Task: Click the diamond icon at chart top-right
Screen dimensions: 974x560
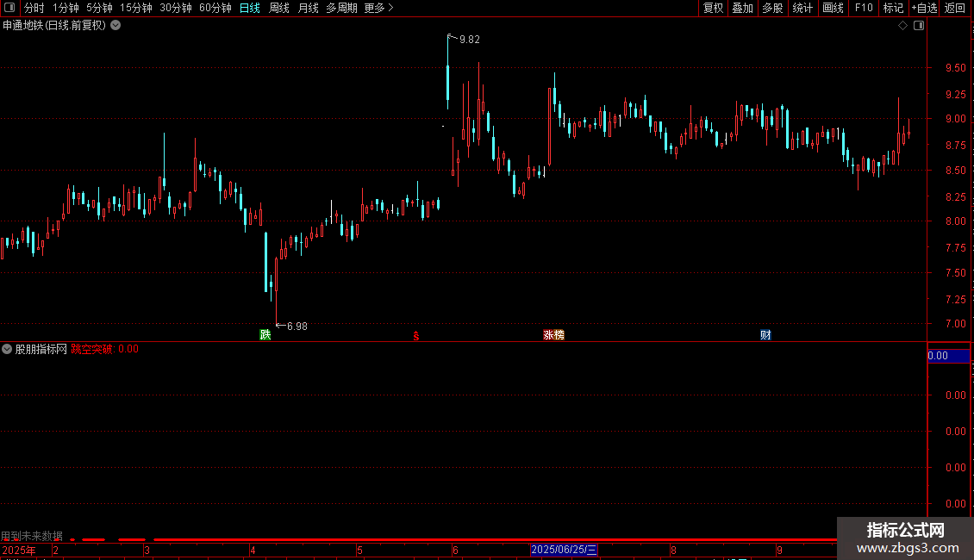Action: [x=903, y=26]
